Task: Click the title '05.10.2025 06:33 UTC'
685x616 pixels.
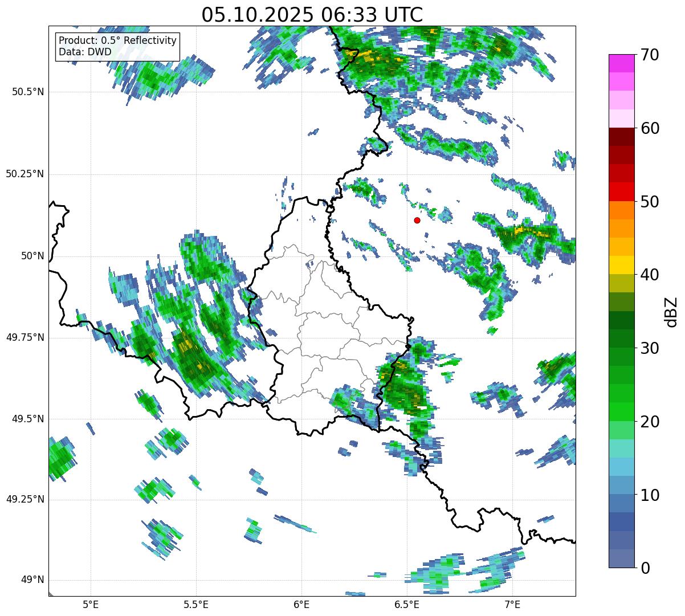Action: 312,14
